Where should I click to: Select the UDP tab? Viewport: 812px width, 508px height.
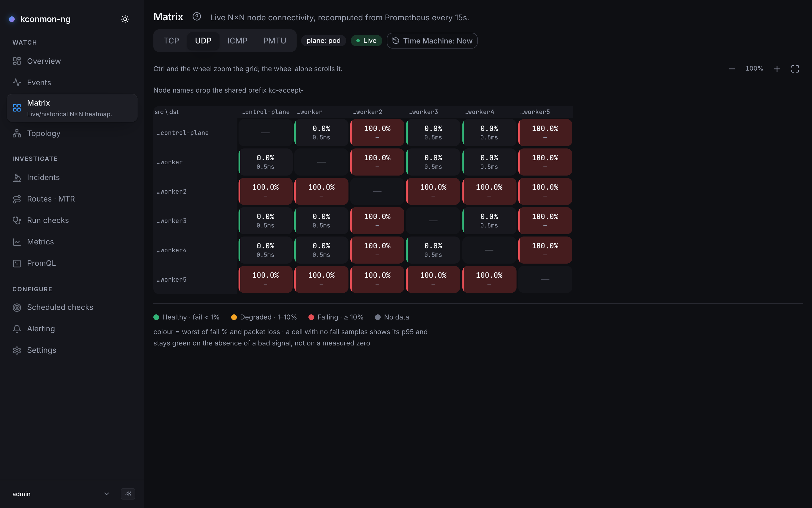(x=203, y=41)
